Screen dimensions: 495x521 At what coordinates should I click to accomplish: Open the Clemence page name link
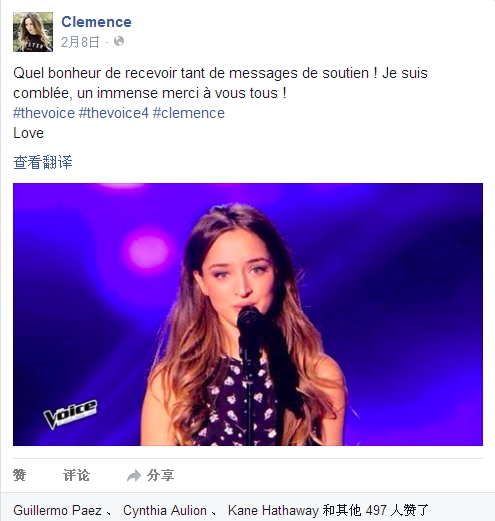pos(96,22)
